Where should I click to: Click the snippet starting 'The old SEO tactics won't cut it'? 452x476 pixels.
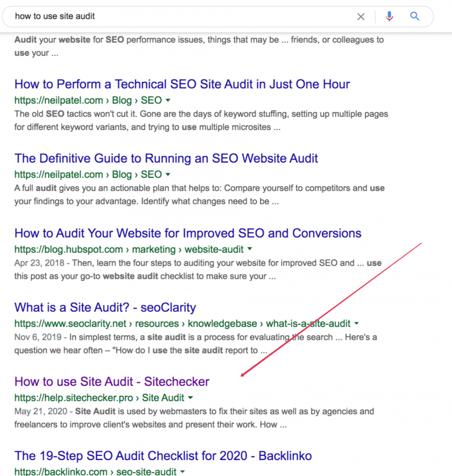tap(201, 121)
